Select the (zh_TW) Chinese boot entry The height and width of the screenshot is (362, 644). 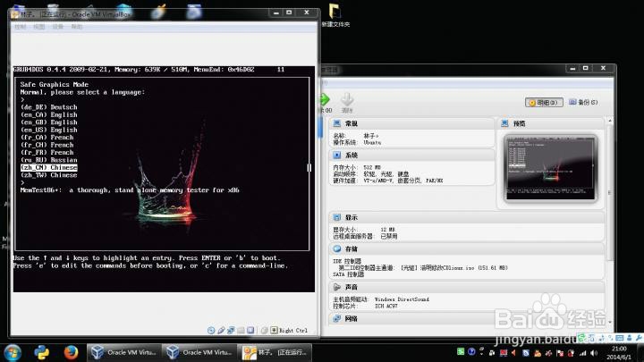[x=49, y=175]
